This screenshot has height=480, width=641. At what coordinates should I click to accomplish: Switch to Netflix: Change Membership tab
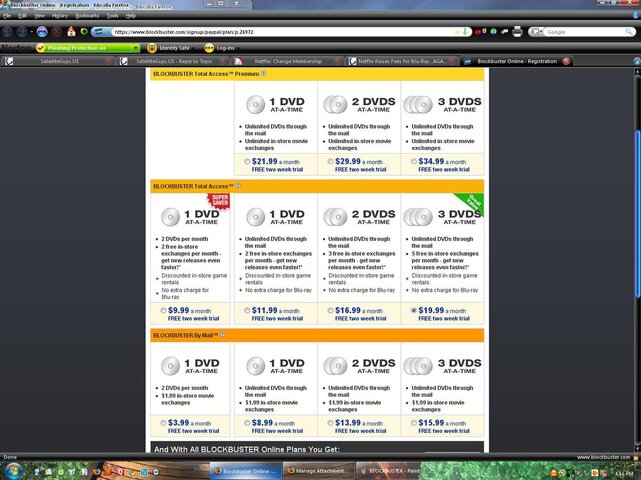[288, 61]
